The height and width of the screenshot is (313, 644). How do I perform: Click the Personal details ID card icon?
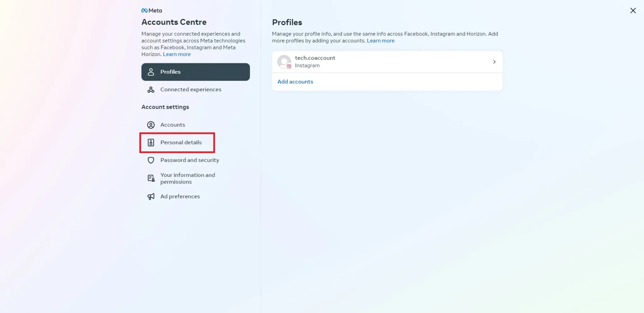[x=151, y=143]
